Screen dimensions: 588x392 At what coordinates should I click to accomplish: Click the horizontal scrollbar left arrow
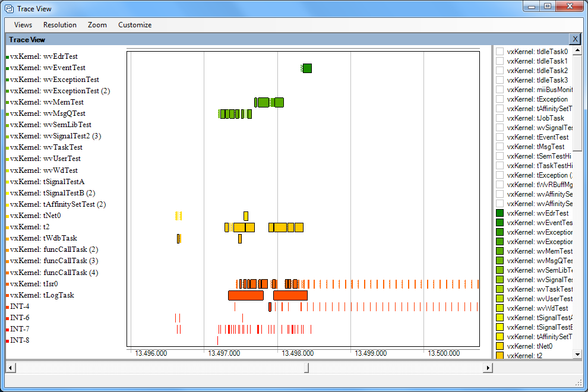10,368
